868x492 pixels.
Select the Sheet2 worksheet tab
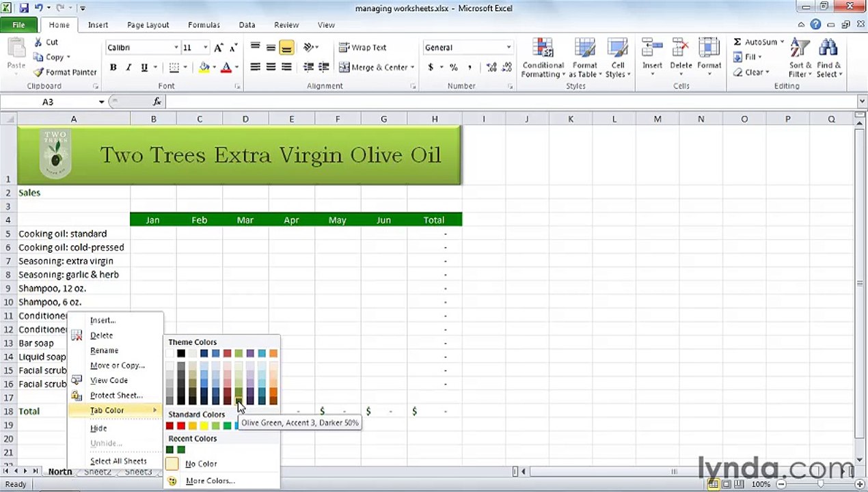(98, 472)
